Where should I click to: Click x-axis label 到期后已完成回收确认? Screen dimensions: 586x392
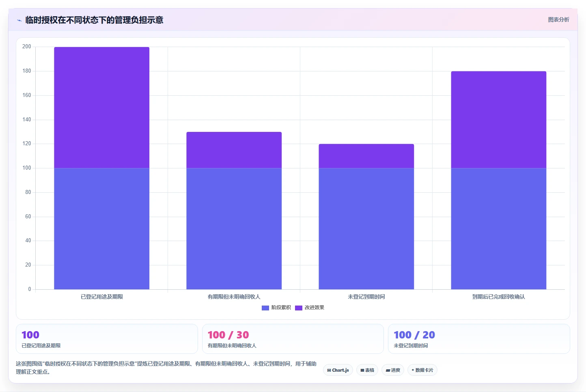pyautogui.click(x=499, y=297)
